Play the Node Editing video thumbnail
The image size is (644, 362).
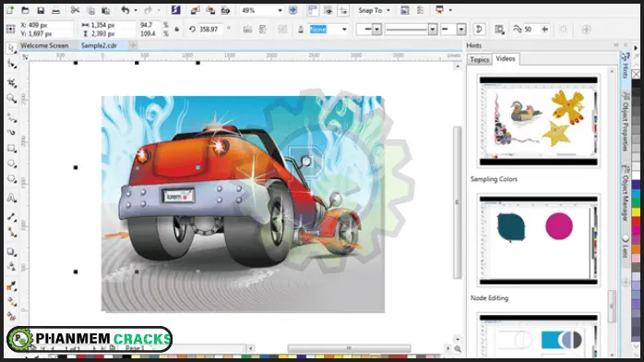(538, 240)
